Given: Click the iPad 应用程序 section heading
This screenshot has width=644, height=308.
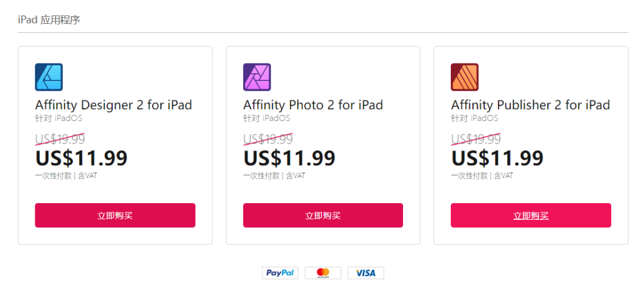Looking at the screenshot, I should pos(49,20).
